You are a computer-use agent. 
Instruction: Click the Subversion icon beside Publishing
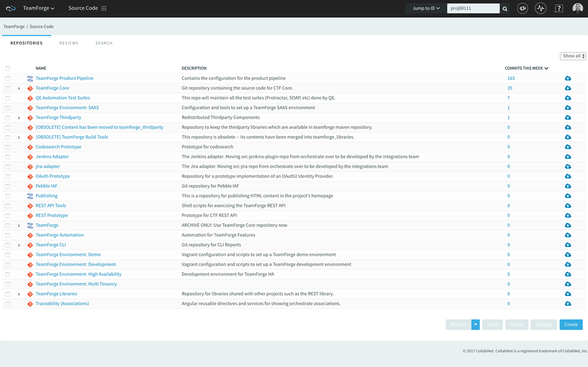30,196
